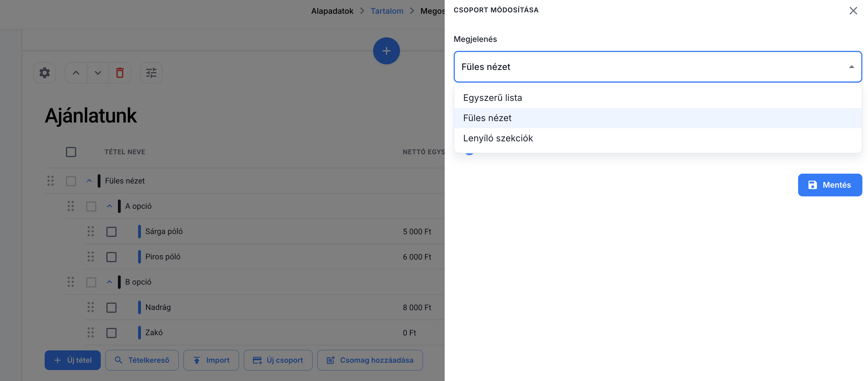The height and width of the screenshot is (381, 868).
Task: Close the Csoport módosítása panel
Action: click(853, 11)
